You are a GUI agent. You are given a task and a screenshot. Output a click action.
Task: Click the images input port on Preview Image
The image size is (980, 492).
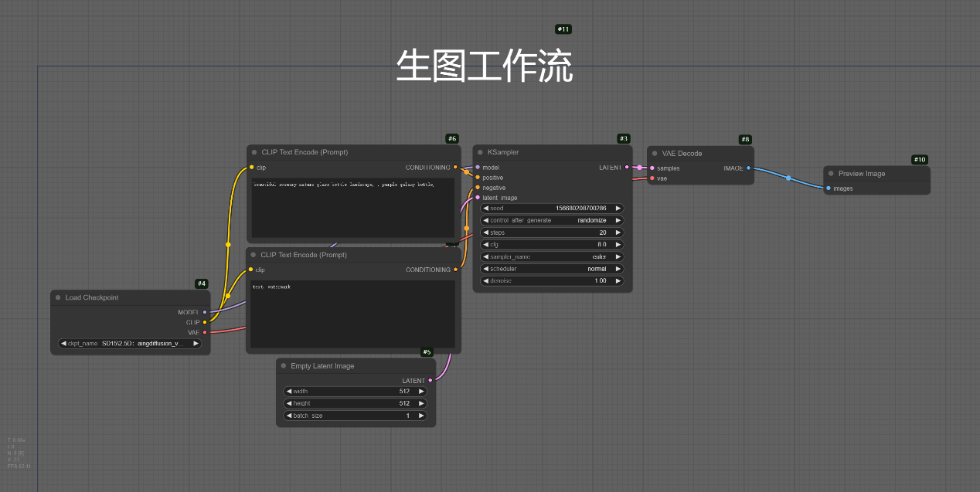(829, 188)
